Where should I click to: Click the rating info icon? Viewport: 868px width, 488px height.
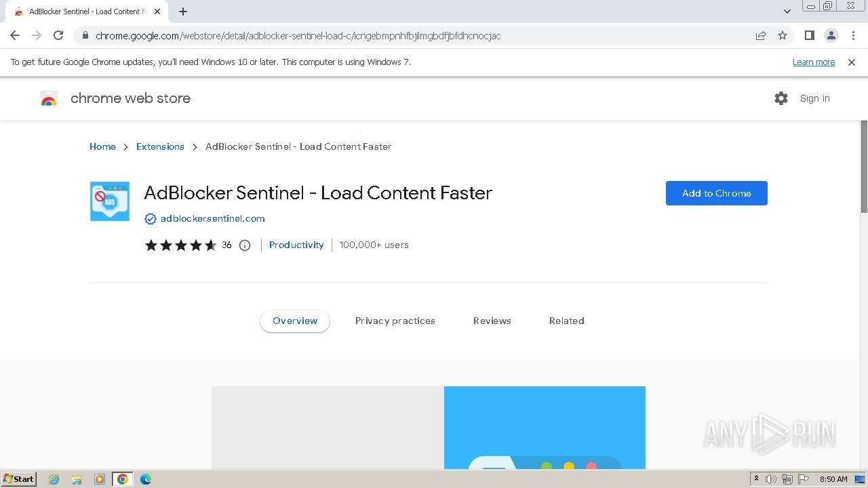tap(245, 245)
